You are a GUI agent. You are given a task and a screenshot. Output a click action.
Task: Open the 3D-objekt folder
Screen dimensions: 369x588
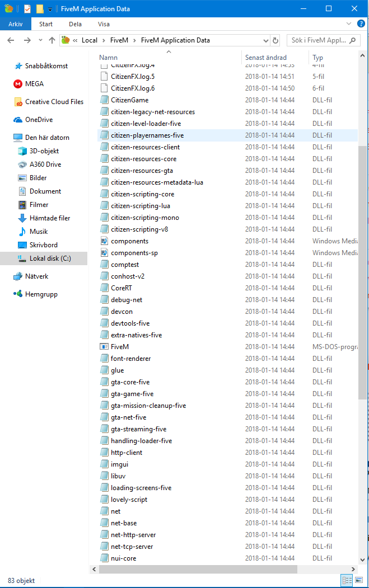pyautogui.click(x=38, y=150)
